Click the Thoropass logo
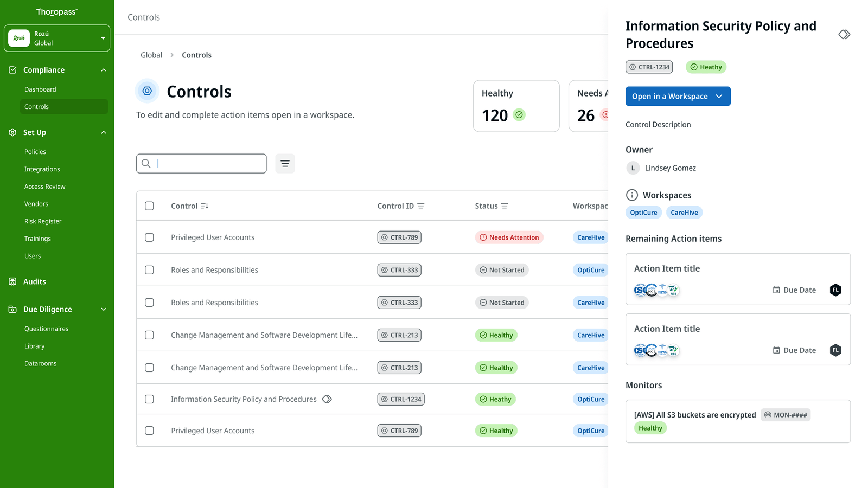Viewport: 868px width, 488px height. [x=57, y=11]
